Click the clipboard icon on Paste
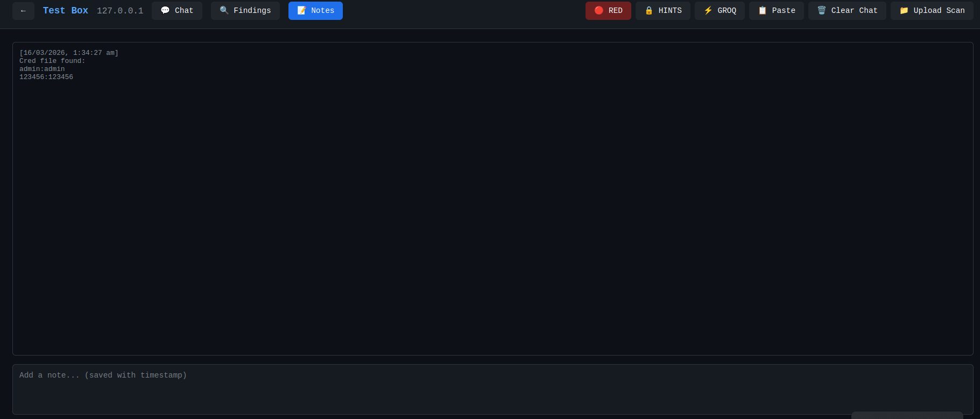 (762, 11)
